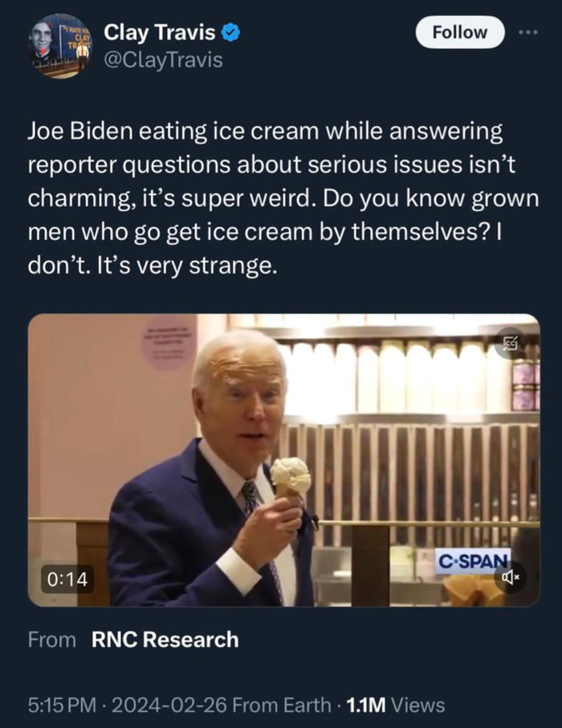
Task: Open the RNC Research source link
Action: click(x=164, y=640)
